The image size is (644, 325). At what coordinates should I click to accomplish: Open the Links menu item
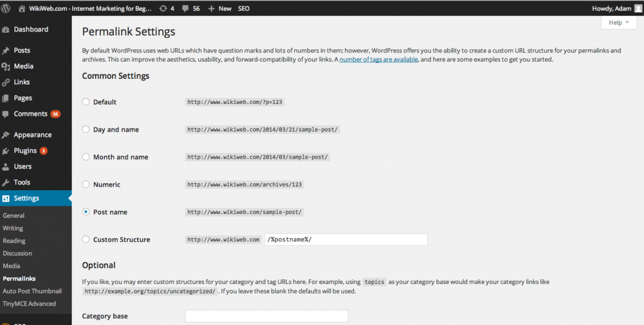[x=22, y=82]
